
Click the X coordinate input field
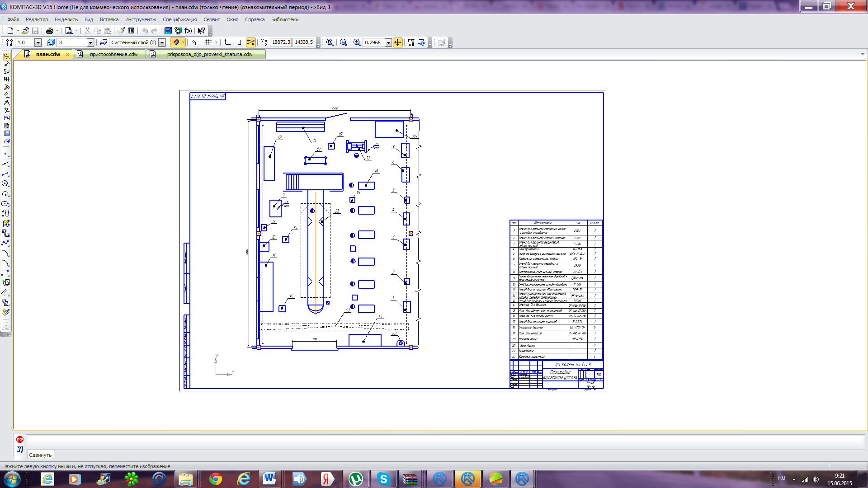(281, 42)
